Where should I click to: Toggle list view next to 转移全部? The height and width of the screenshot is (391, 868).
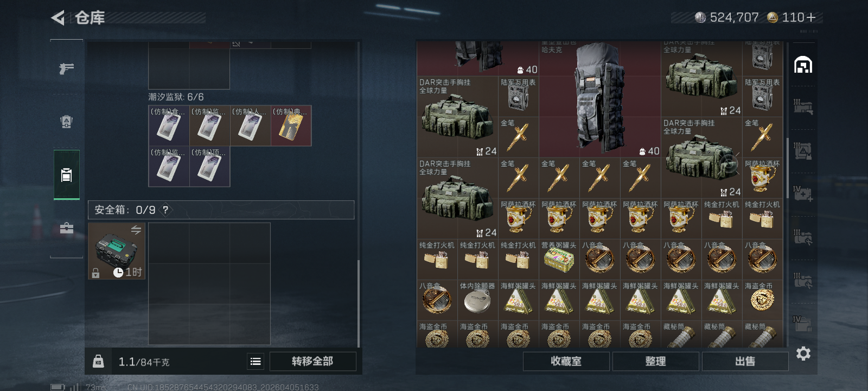pos(256,361)
